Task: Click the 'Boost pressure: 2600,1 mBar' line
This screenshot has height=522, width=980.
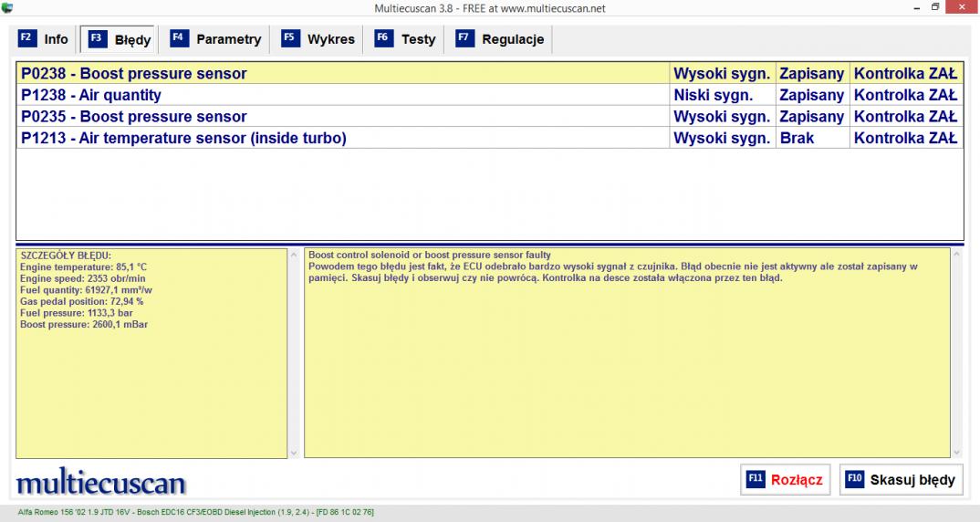Action: pyautogui.click(x=84, y=325)
